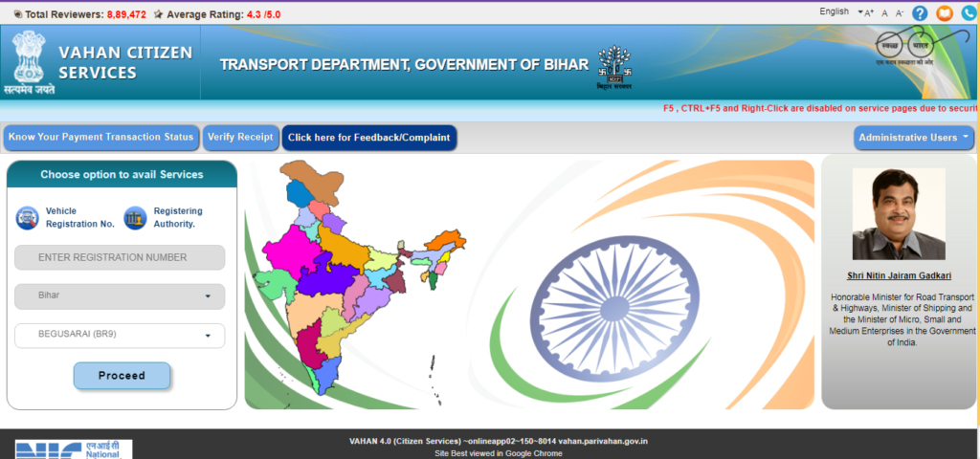Open the BEGUSARAI (BR9) authority dropdown
The image size is (980, 459).
click(x=120, y=336)
